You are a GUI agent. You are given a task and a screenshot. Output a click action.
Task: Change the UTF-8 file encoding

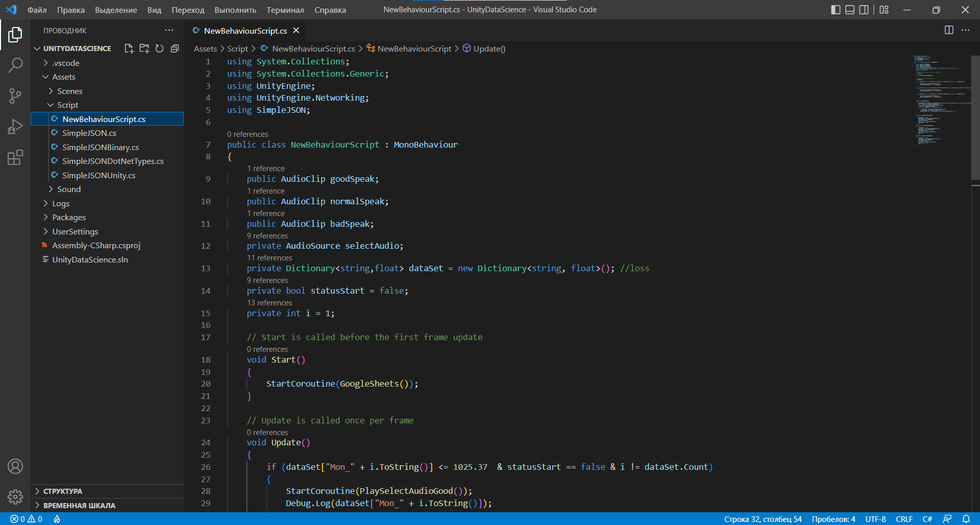pyautogui.click(x=875, y=519)
